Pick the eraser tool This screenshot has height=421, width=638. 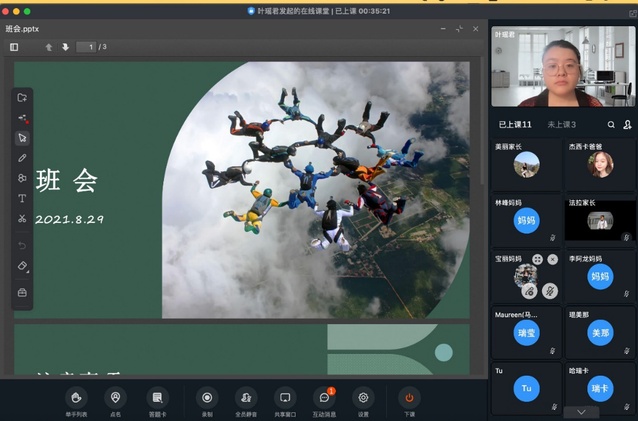tap(22, 267)
